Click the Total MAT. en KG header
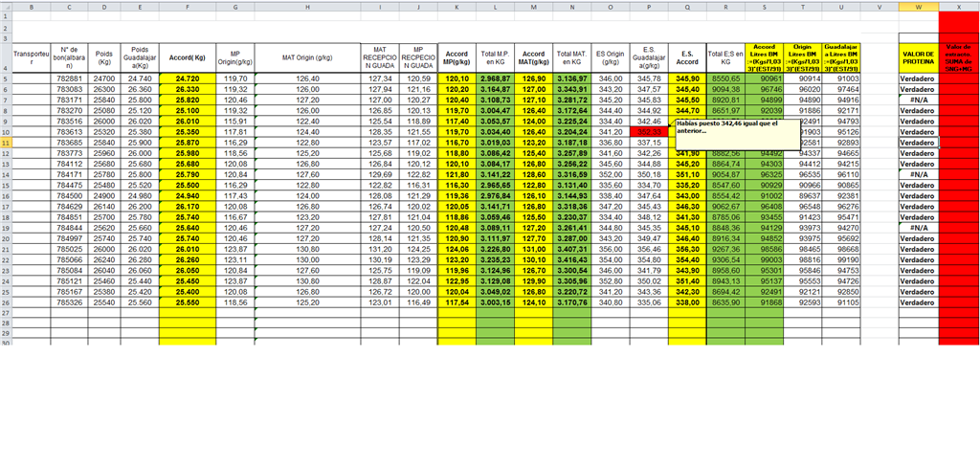Image resolution: width=980 pixels, height=469 pixels. click(572, 58)
